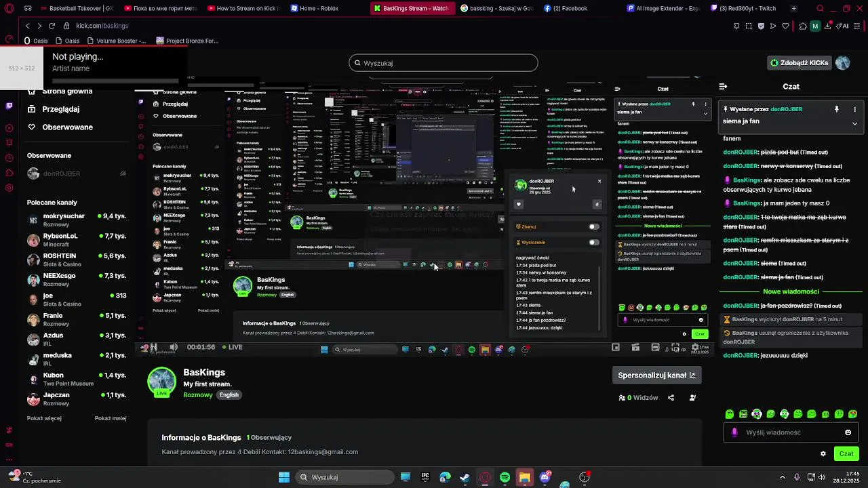Mute the stream player volume
The height and width of the screenshot is (488, 868).
click(x=174, y=347)
